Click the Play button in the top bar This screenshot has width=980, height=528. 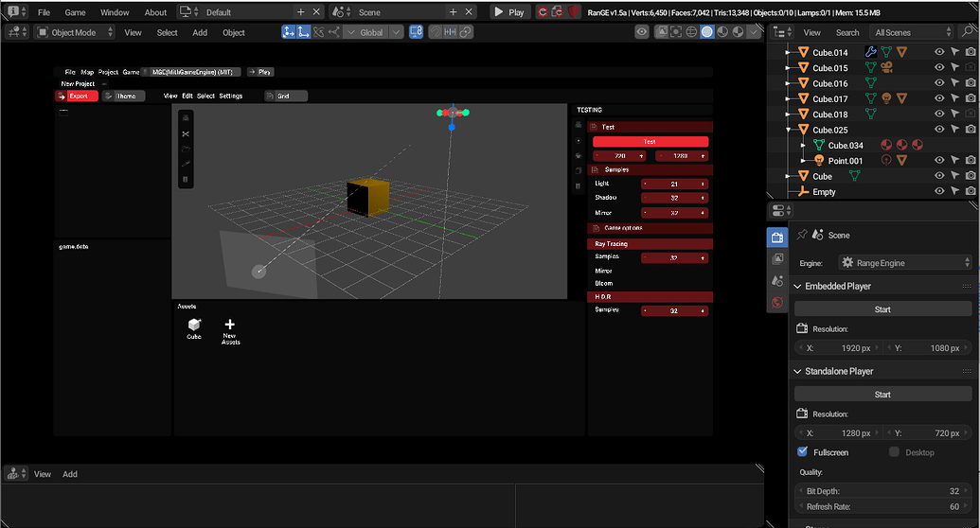coord(510,12)
